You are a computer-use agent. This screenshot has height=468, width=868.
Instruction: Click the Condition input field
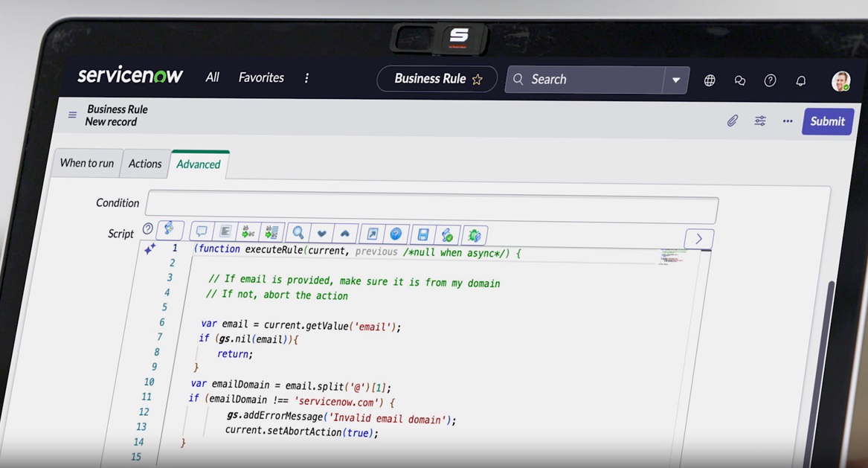pos(432,207)
